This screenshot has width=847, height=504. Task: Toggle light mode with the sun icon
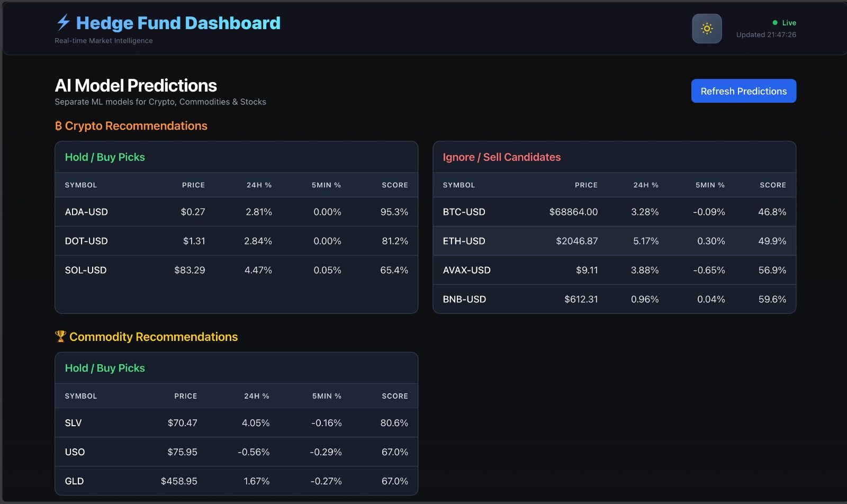coord(707,29)
